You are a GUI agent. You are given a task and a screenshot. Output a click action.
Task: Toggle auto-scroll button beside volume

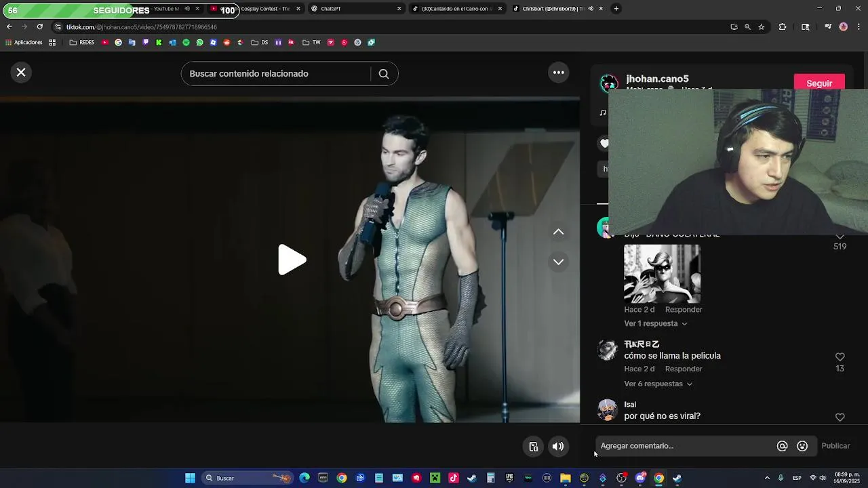point(534,446)
